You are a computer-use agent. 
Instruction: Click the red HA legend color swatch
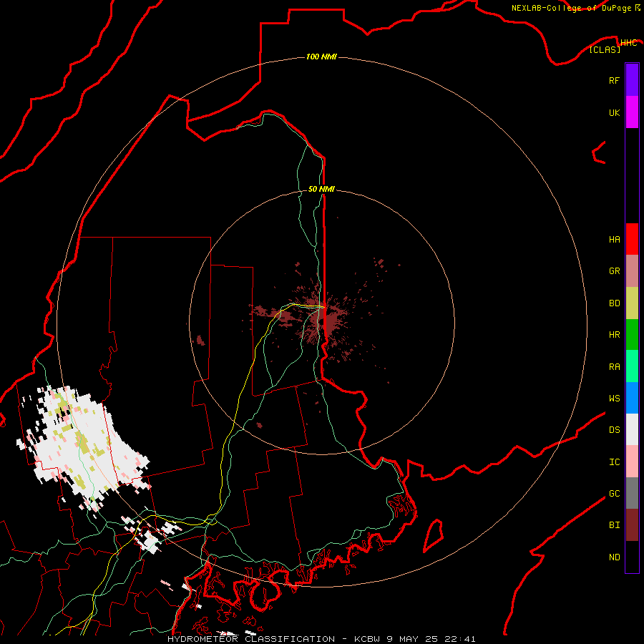[632, 239]
